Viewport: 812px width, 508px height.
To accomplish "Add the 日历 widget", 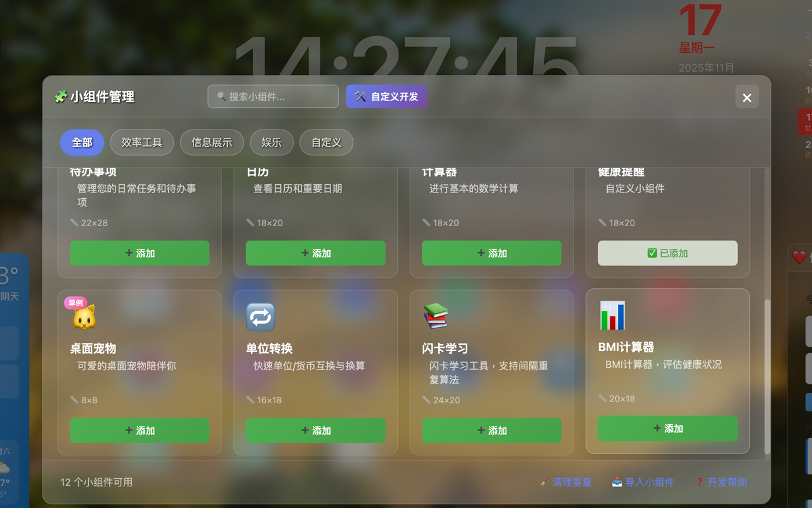I will [x=315, y=253].
